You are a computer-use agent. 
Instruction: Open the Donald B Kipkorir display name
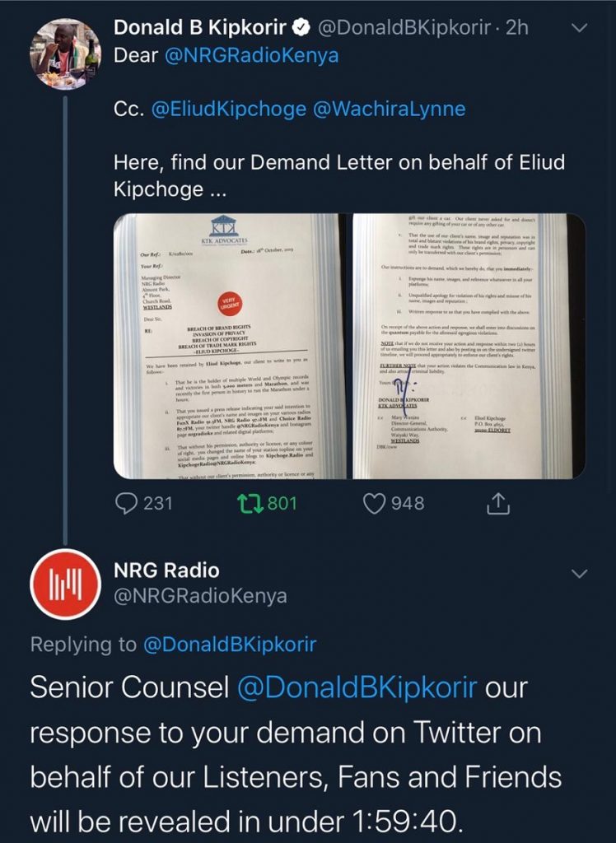coord(199,27)
